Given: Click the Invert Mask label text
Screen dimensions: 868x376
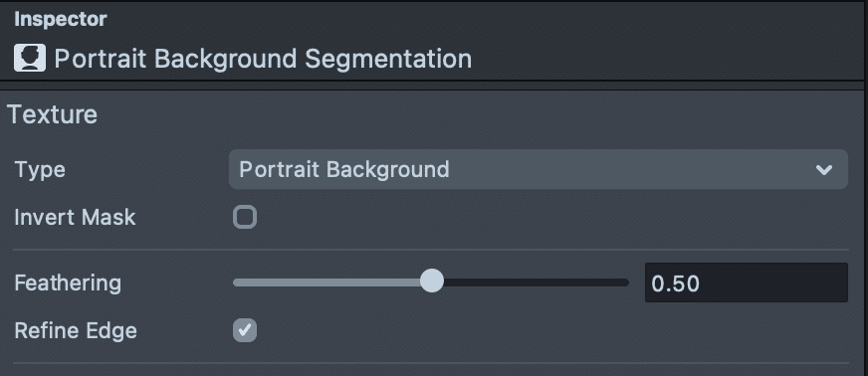Looking at the screenshot, I should click(x=75, y=217).
